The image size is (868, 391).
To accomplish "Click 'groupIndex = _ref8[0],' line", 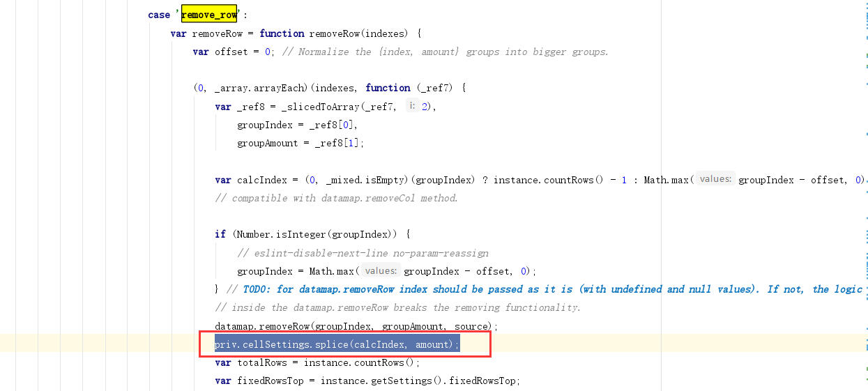I will 297,125.
